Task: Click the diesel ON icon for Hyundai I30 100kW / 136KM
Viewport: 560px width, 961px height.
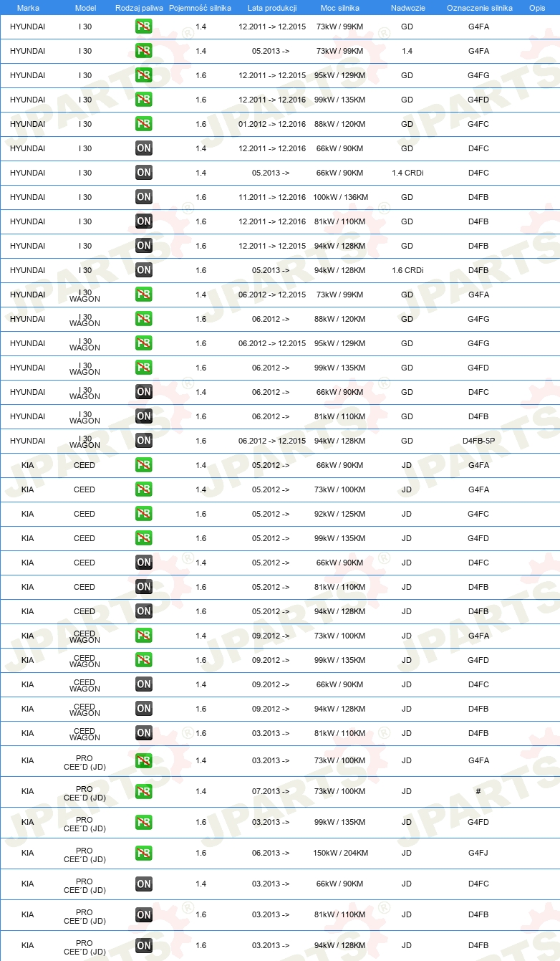Action: (144, 197)
